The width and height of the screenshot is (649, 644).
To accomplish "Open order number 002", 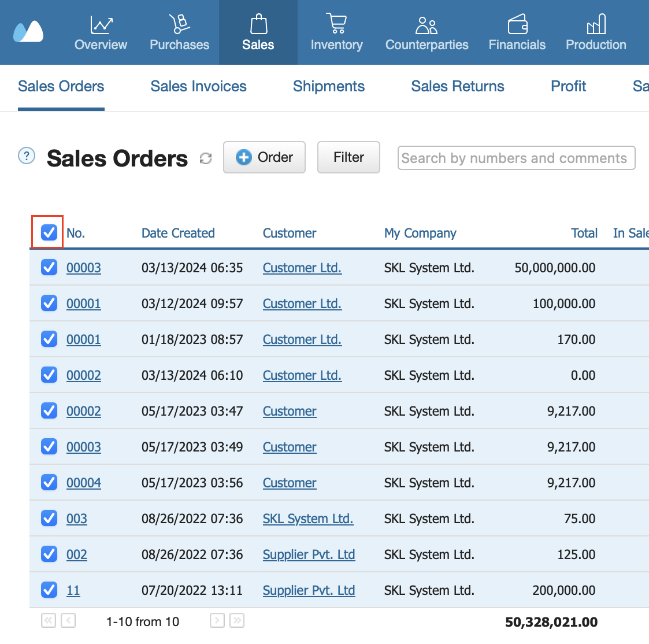I will coord(76,554).
